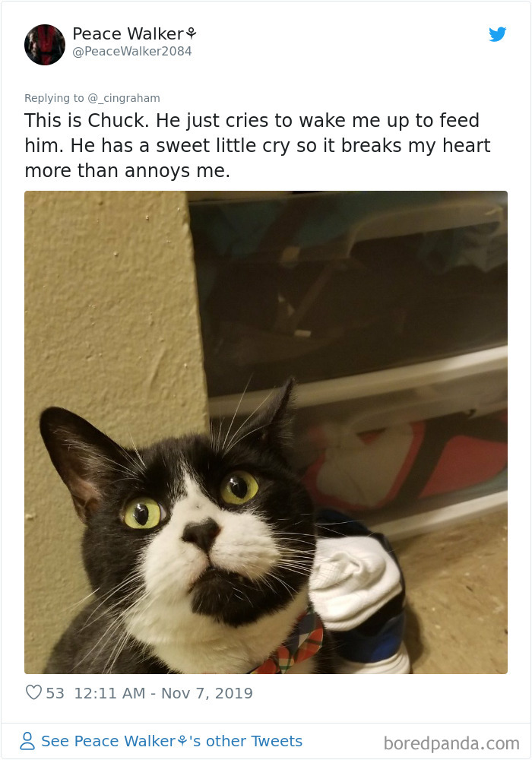
Task: Click the tweet text about Chuck
Action: coord(258,145)
